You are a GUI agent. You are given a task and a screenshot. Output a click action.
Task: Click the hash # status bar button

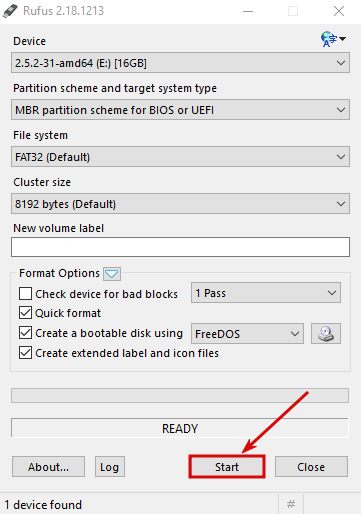click(x=291, y=504)
